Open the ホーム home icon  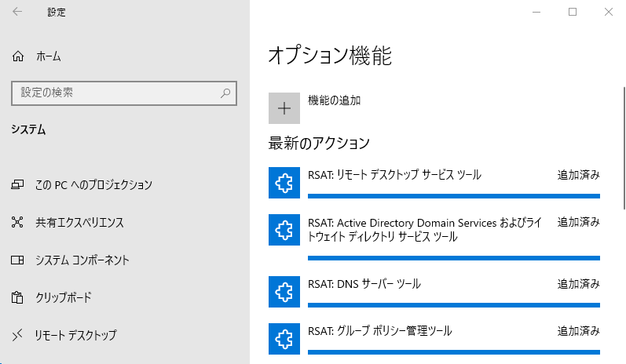(18, 56)
